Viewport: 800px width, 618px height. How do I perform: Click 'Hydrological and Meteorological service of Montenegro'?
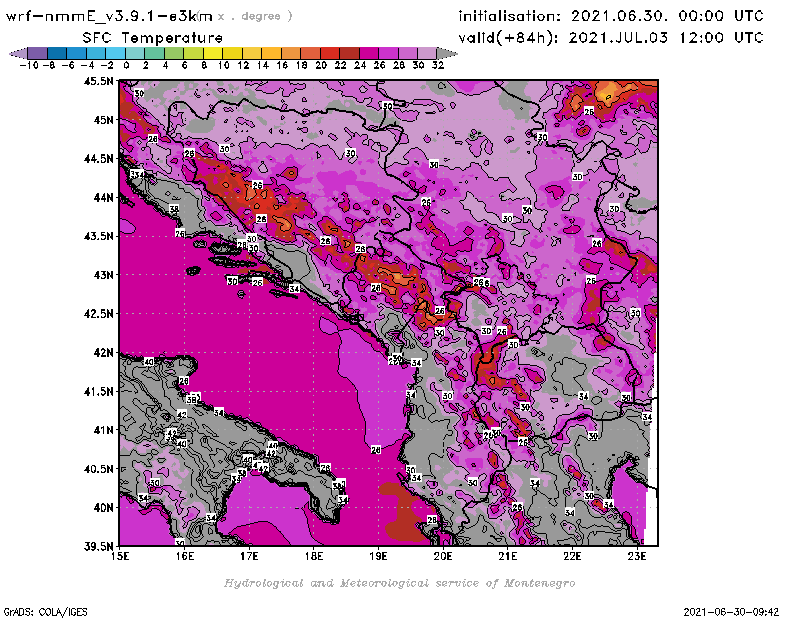pyautogui.click(x=399, y=583)
